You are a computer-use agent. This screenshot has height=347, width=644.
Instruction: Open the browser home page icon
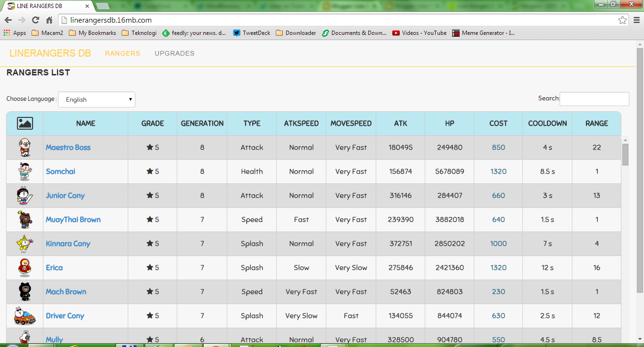pyautogui.click(x=49, y=20)
